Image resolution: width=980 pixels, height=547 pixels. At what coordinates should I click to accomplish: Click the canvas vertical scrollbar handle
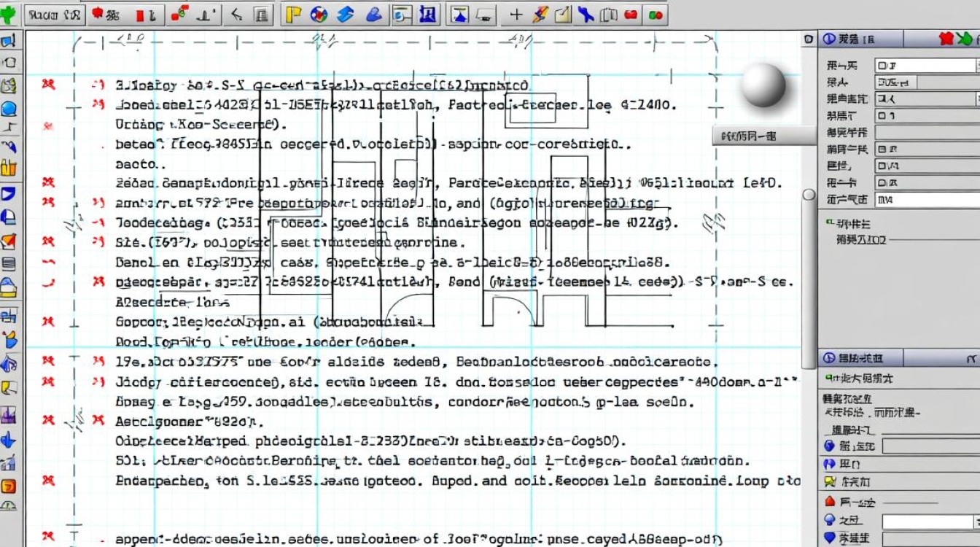[808, 195]
